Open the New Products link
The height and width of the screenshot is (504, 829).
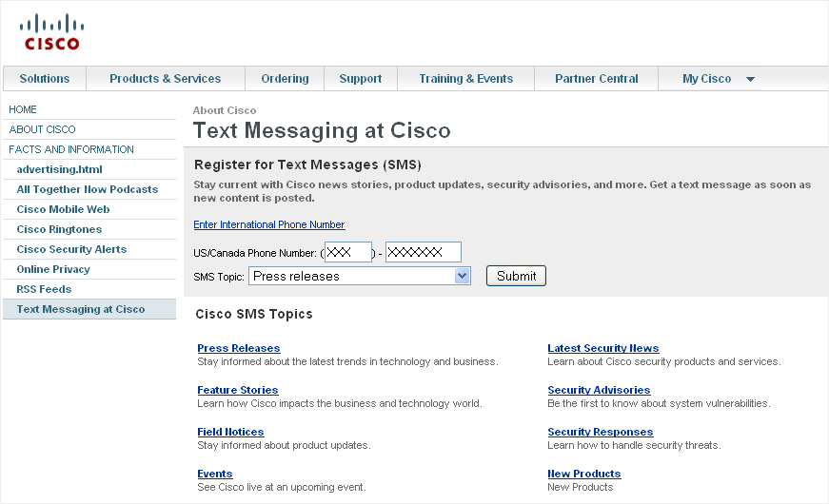583,474
